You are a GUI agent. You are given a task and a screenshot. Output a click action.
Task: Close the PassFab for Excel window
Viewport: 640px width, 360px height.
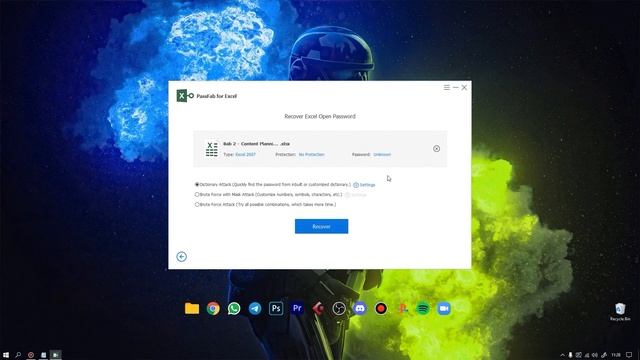tap(464, 87)
